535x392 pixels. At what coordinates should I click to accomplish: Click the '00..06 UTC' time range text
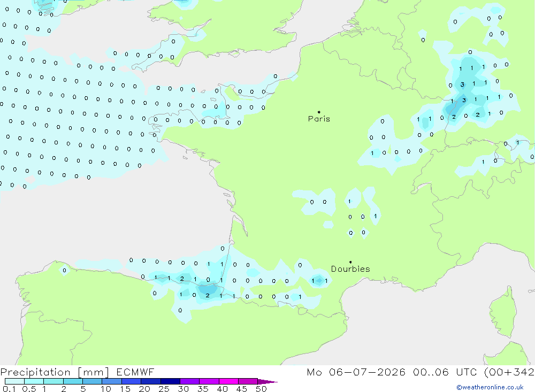pos(445,372)
